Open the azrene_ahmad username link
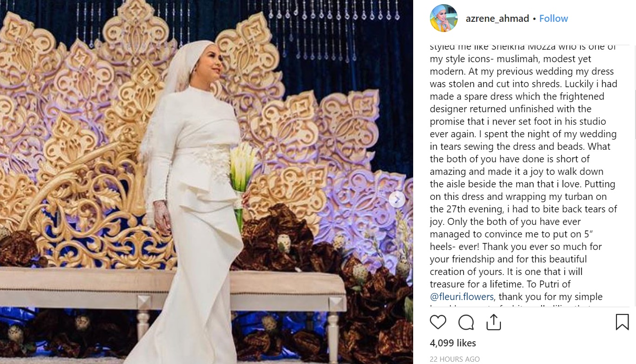Viewport: 636px width, 364px height. coord(497,19)
